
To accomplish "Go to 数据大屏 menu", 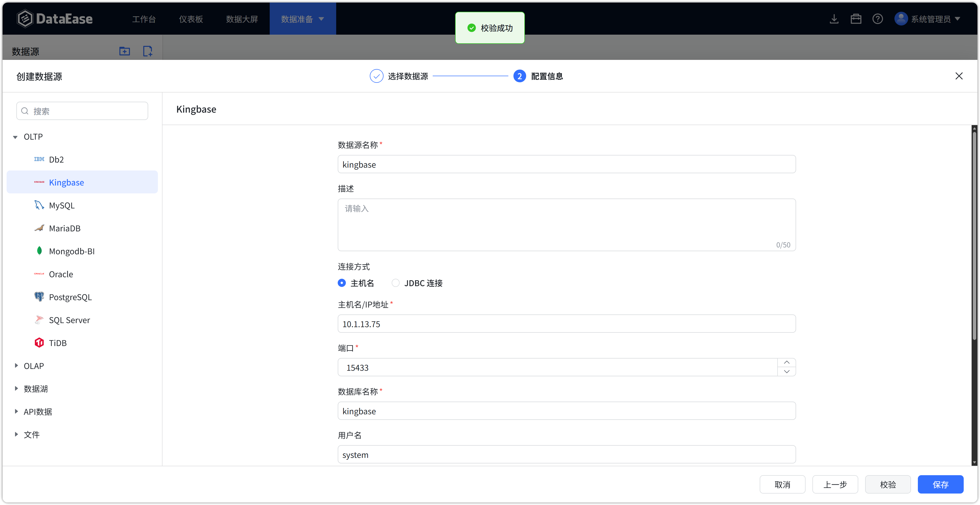I will click(242, 19).
